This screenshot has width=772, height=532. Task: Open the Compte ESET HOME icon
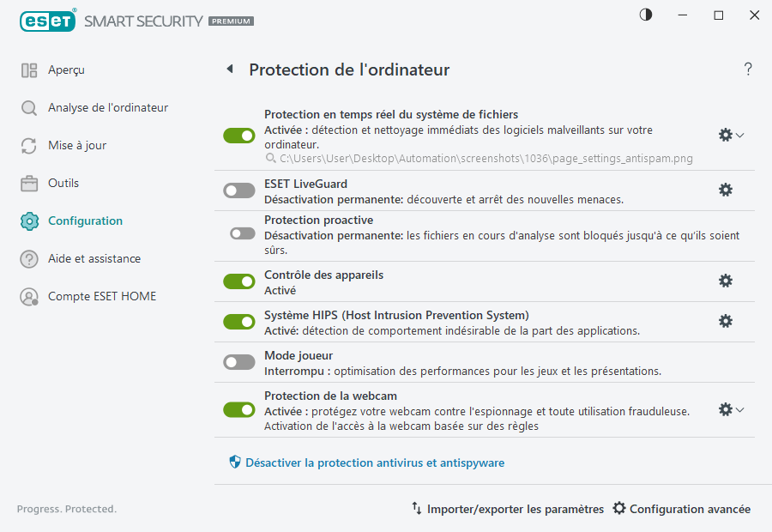pyautogui.click(x=29, y=295)
